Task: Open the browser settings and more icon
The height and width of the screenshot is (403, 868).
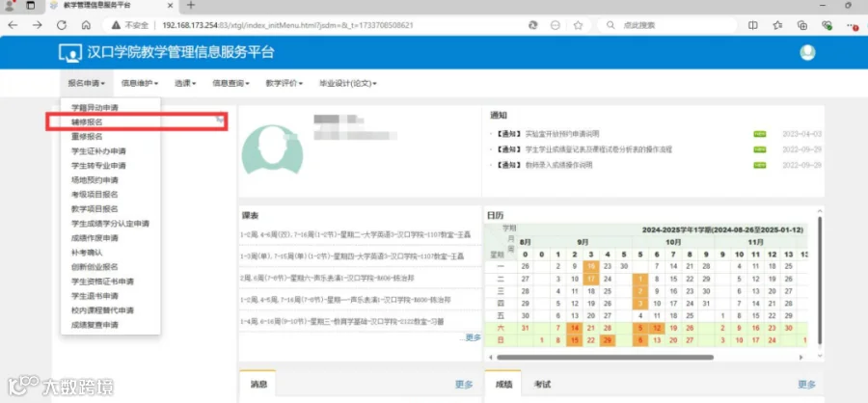Action: tap(853, 25)
